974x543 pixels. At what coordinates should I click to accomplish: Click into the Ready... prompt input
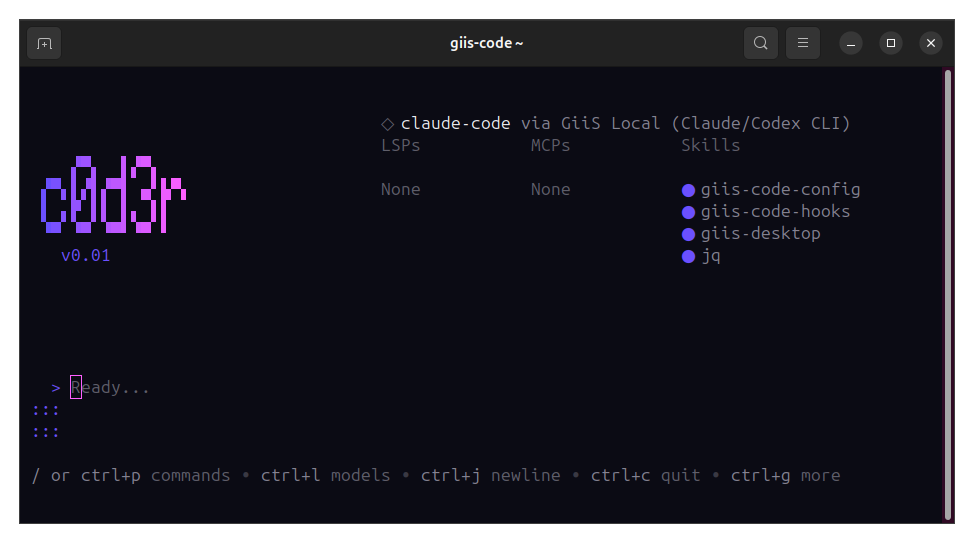point(110,388)
